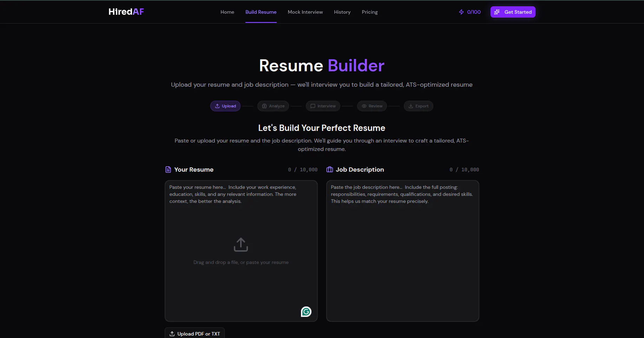Click the sparkle icon in Get Started
This screenshot has height=338, width=644.
click(x=497, y=12)
